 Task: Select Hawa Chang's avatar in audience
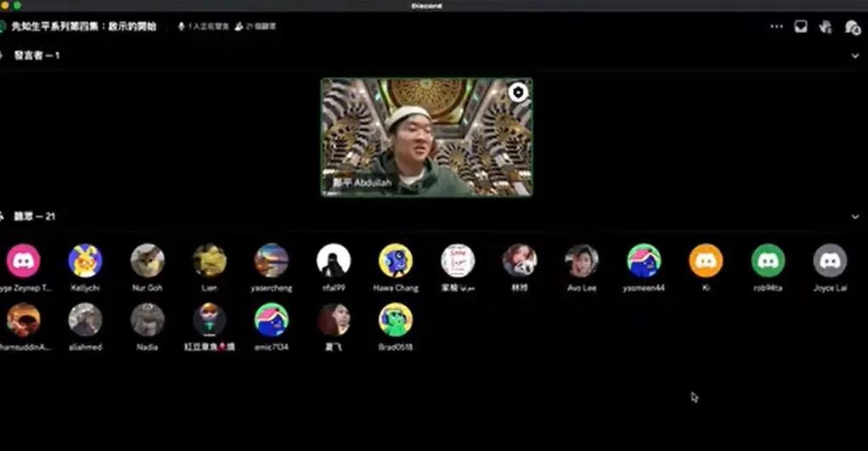[x=396, y=261]
